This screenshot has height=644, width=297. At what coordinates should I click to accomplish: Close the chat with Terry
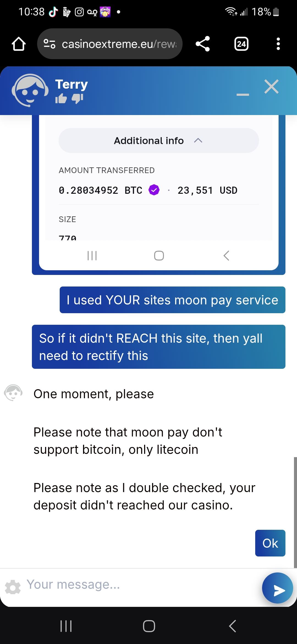(x=271, y=87)
